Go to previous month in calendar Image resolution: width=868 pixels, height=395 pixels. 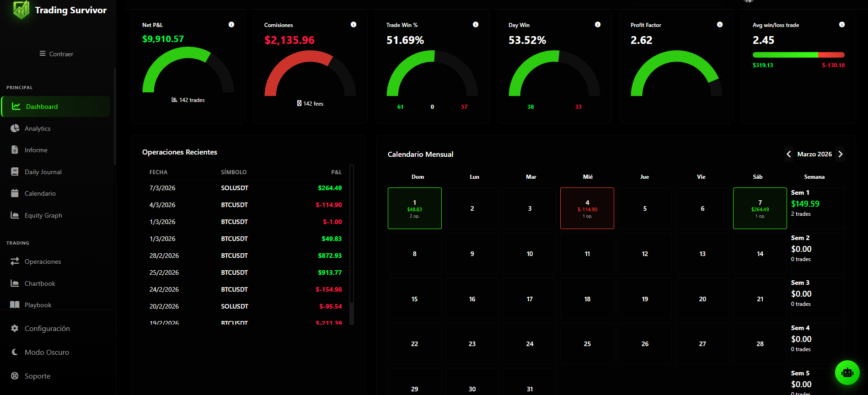789,154
